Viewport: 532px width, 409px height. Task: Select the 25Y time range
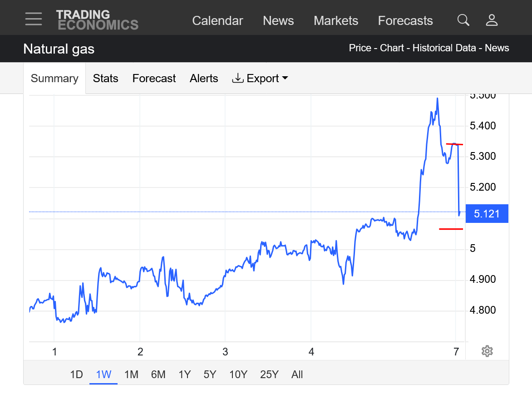(x=269, y=375)
